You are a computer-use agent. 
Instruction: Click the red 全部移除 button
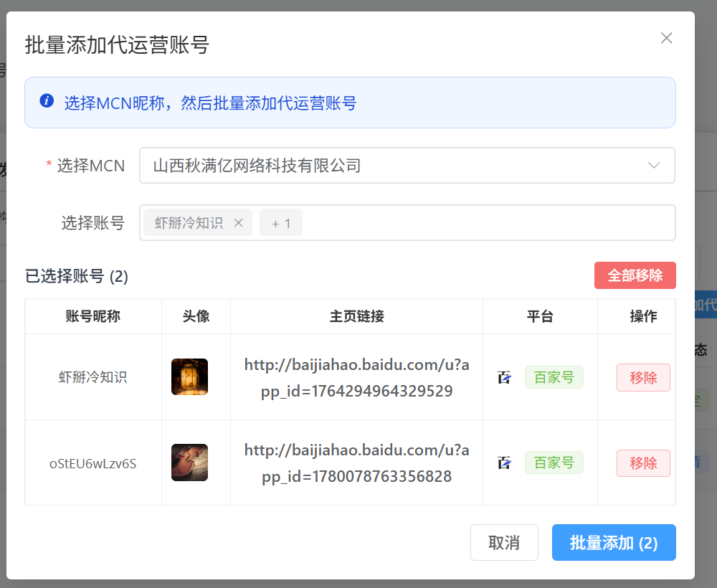click(635, 275)
